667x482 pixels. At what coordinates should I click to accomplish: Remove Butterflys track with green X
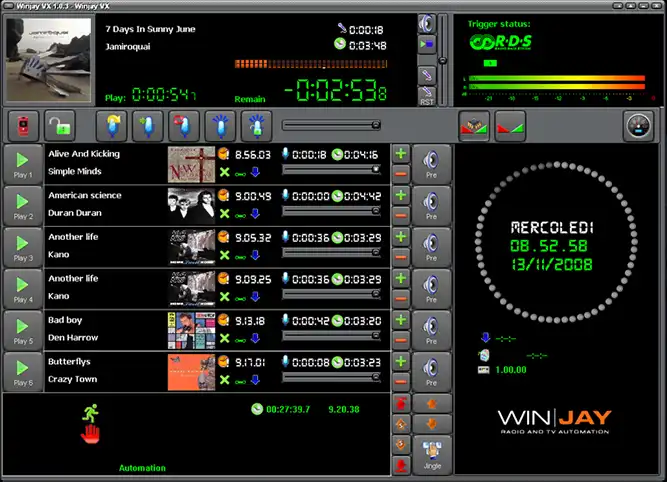[225, 380]
